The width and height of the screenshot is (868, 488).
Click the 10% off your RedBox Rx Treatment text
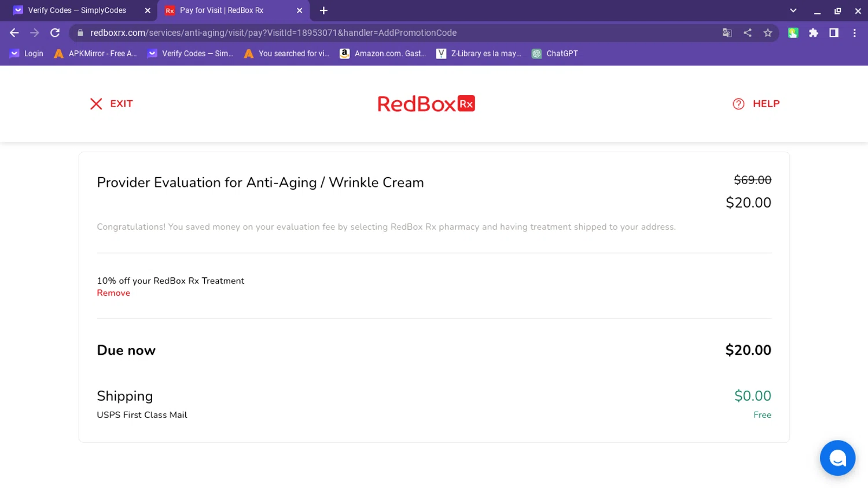click(x=171, y=281)
